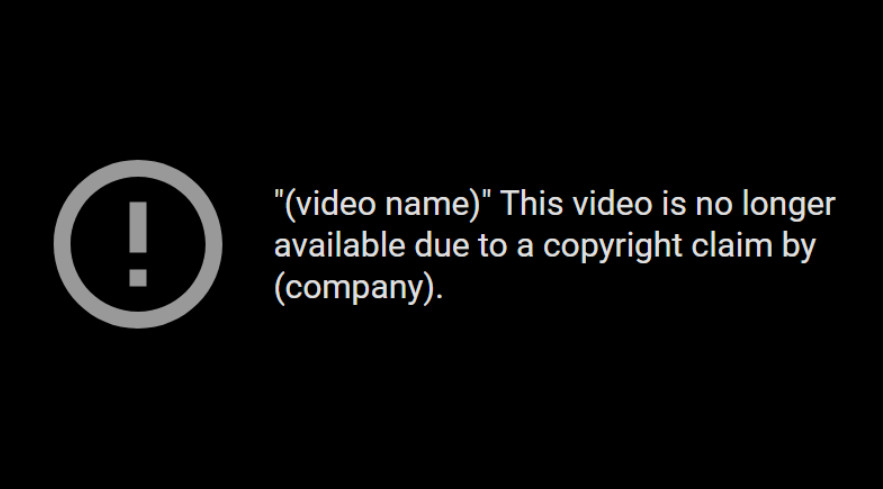This screenshot has width=883, height=489.
Task: Click the word "to" in the second line
Action: 493,247
